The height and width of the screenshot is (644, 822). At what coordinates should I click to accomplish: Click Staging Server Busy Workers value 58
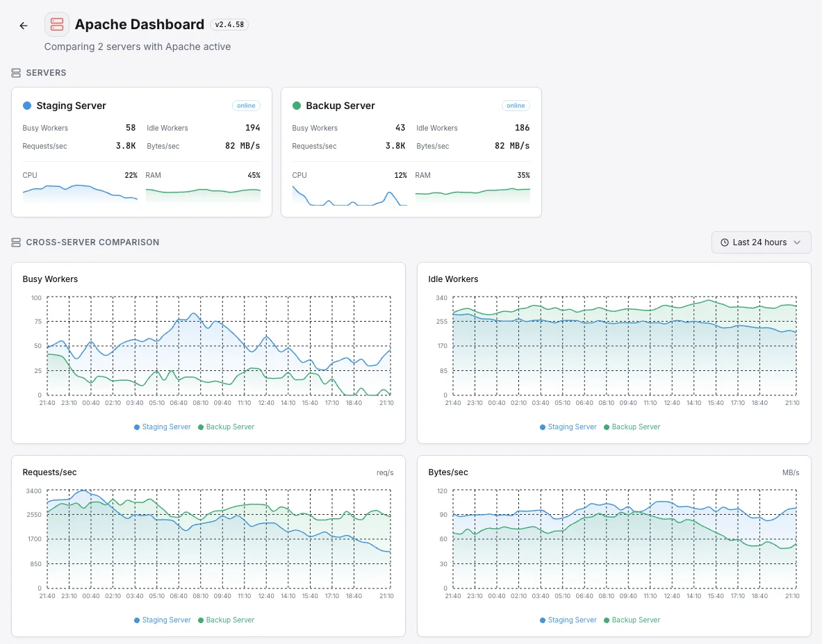(131, 128)
